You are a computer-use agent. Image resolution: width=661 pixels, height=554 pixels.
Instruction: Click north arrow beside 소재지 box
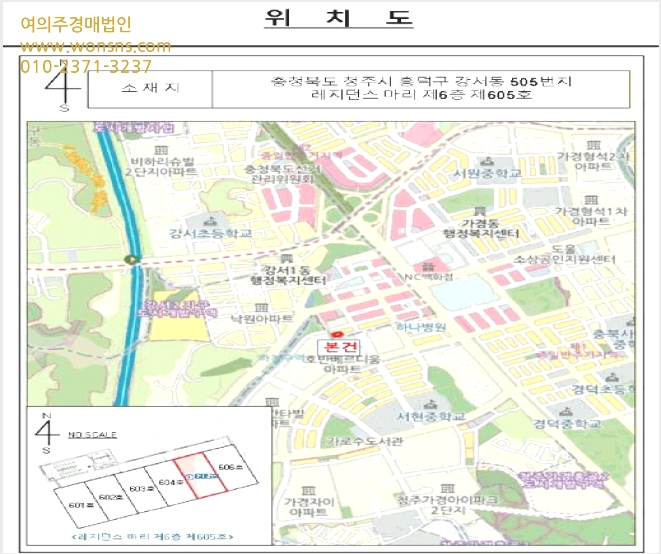62,86
